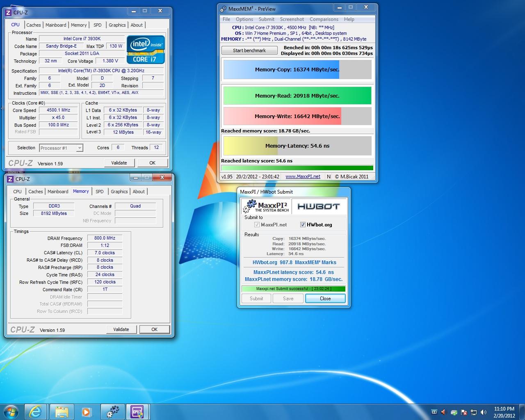Switch to About tab in top CPU-Z window
This screenshot has height=420, width=525.
(137, 25)
